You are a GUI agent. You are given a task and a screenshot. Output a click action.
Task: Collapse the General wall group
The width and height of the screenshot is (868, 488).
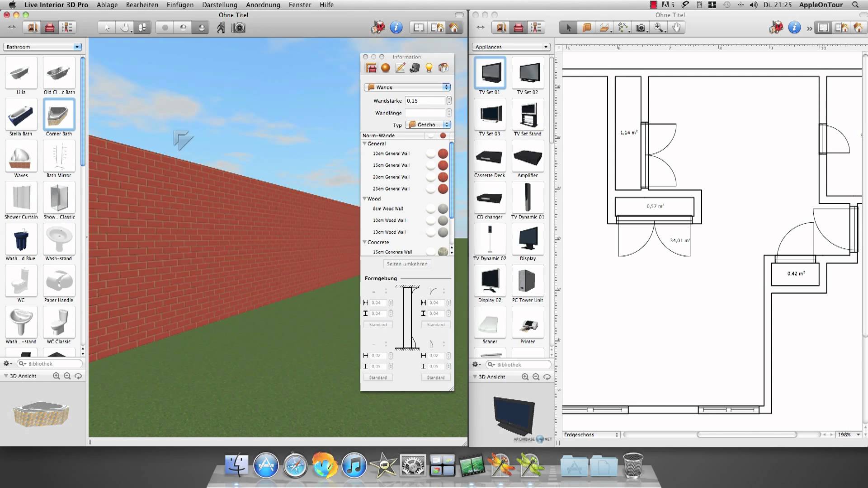(365, 144)
